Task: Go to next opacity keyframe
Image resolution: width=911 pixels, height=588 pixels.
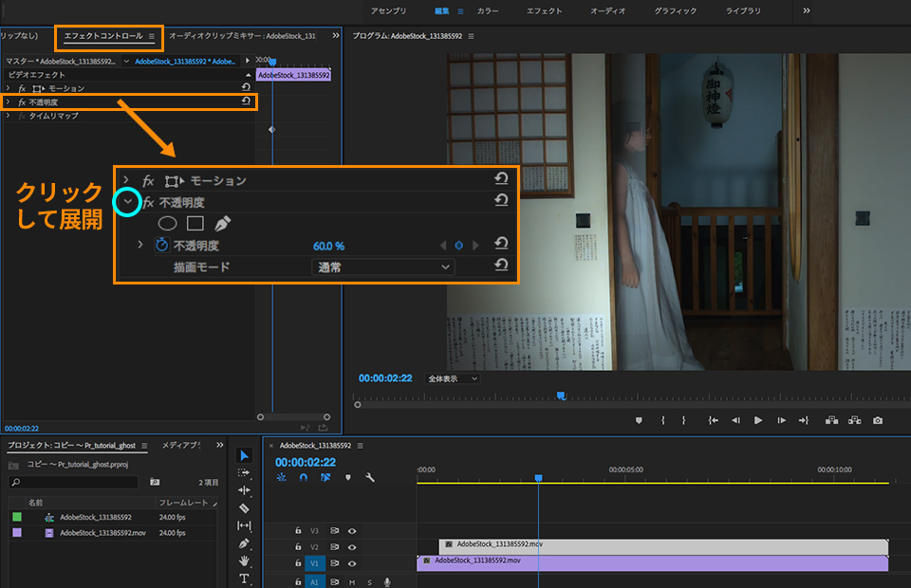Action: 475,246
